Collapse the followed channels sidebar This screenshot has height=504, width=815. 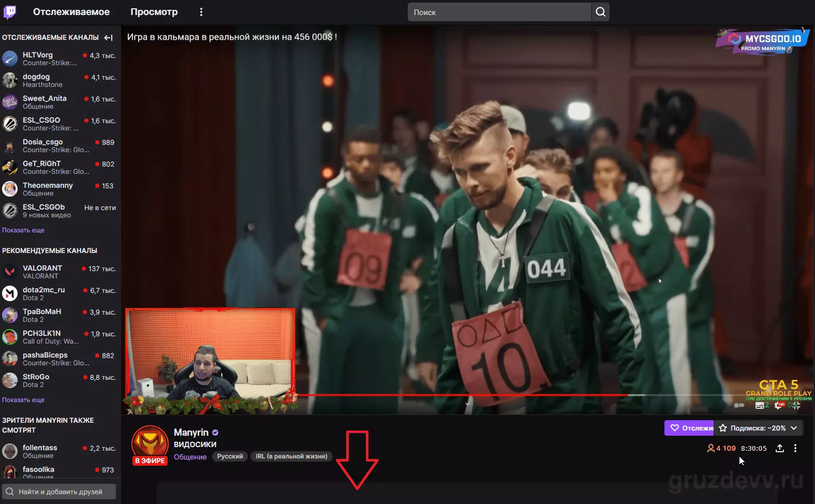coord(108,38)
